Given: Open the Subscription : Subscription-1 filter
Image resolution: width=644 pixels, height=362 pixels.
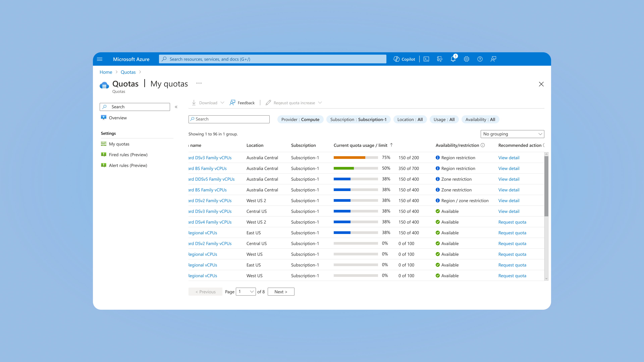Looking at the screenshot, I should 358,119.
